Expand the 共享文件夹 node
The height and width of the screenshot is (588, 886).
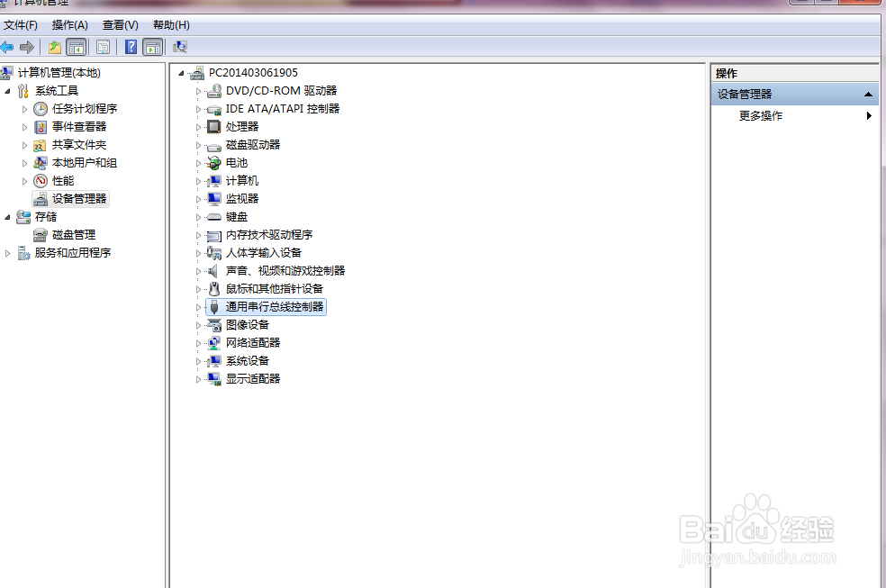(24, 145)
